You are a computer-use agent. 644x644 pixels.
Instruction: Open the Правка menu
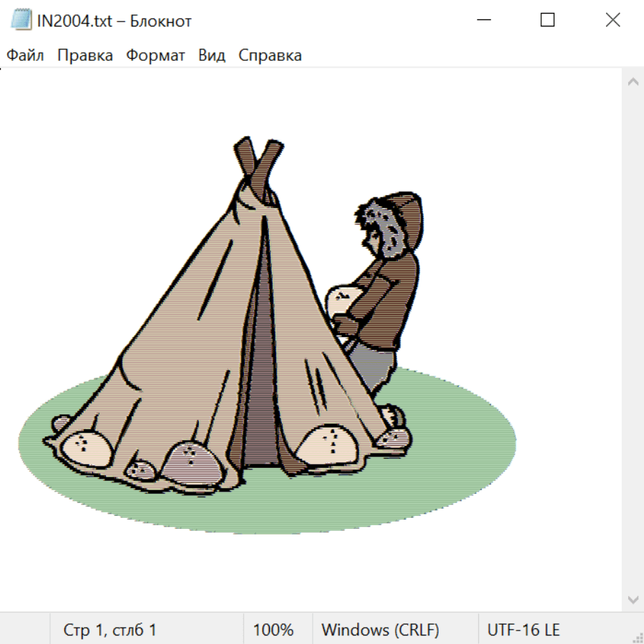click(x=85, y=56)
